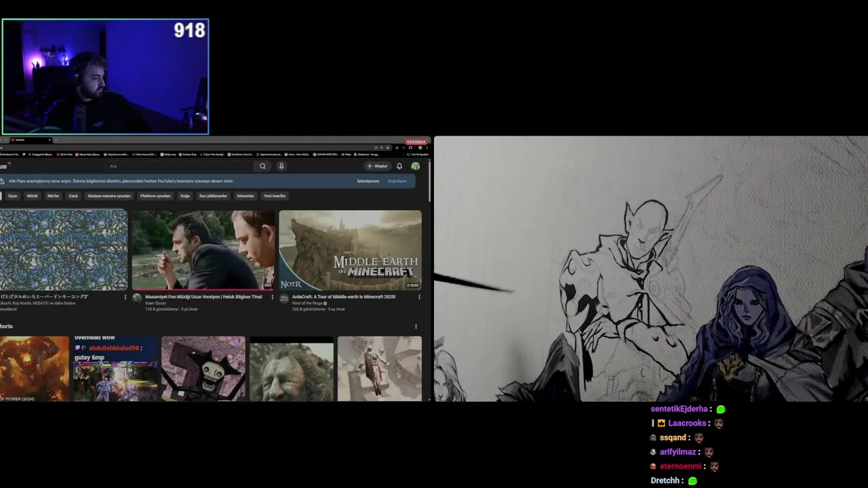Open the Kaan Özcan channel name
868x488 pixels.
point(155,303)
